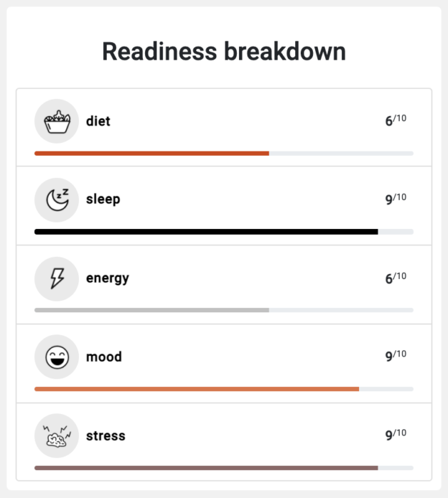
Task: Click the sleep 9/10 score
Action: point(395,198)
